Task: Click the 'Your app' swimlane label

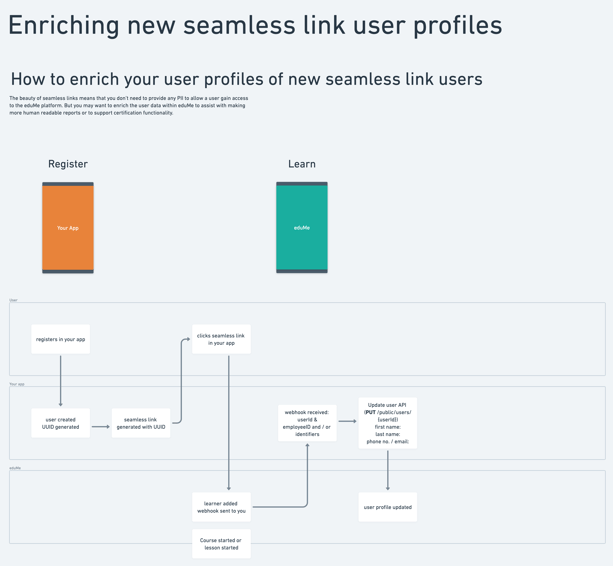Action: (17, 384)
